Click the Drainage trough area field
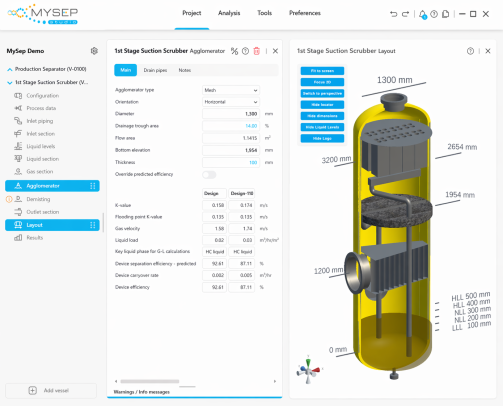503x406 pixels. [231, 126]
